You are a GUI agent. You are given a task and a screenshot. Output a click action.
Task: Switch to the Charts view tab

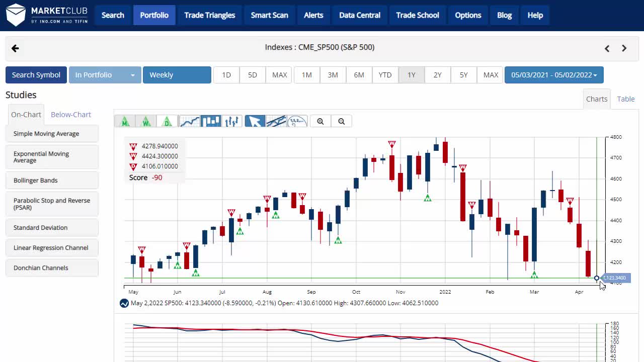(597, 99)
